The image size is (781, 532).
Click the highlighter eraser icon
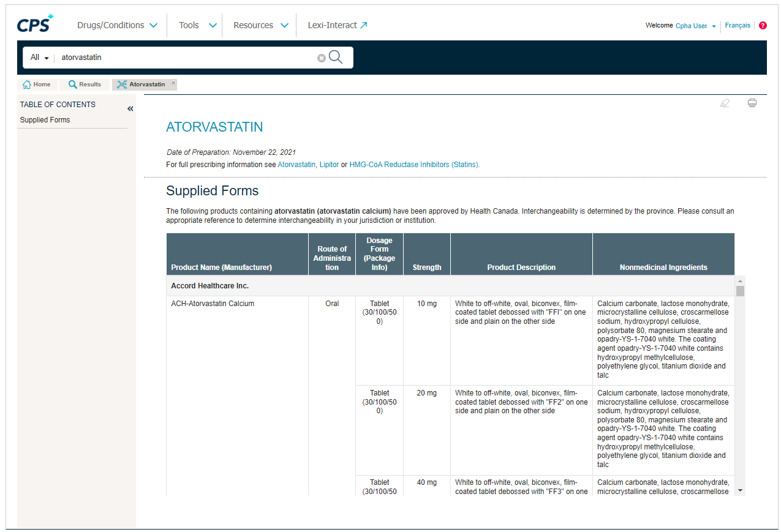725,103
